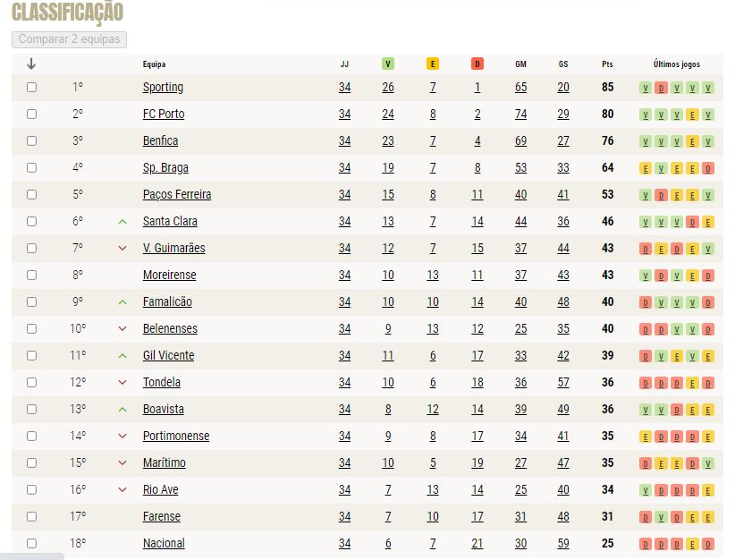The height and width of the screenshot is (560, 735).
Task: Click Santa Clara's green up arrow indicator
Action: 122,221
